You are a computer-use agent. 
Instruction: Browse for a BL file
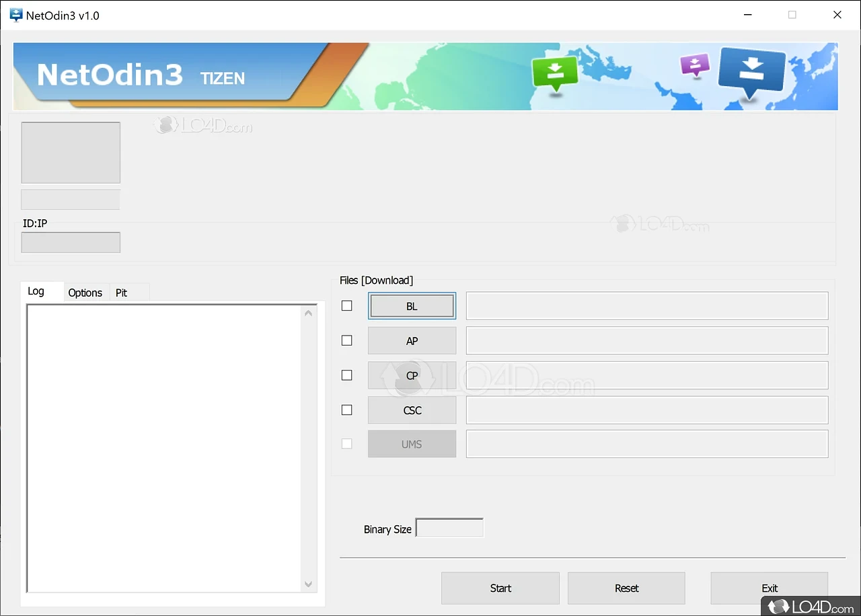(x=412, y=306)
